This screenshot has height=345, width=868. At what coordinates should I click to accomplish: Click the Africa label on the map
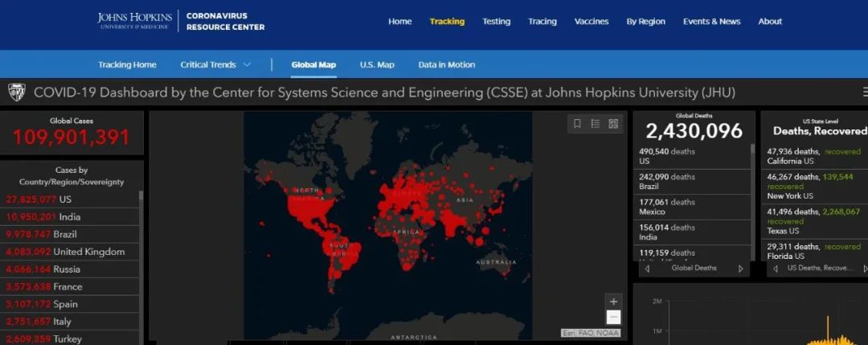pyautogui.click(x=407, y=232)
